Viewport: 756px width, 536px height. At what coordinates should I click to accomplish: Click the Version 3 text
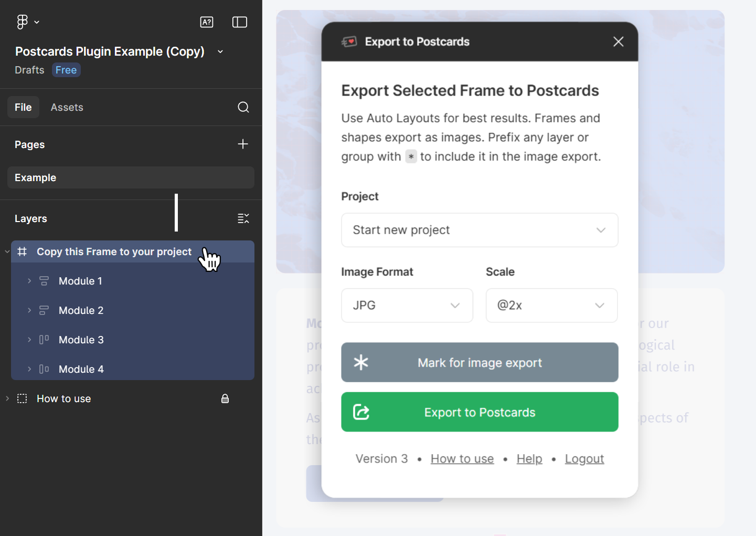[x=381, y=459]
